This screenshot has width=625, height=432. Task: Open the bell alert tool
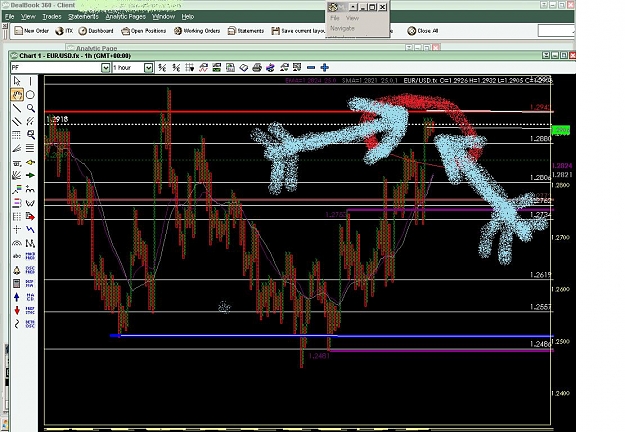coord(17,270)
